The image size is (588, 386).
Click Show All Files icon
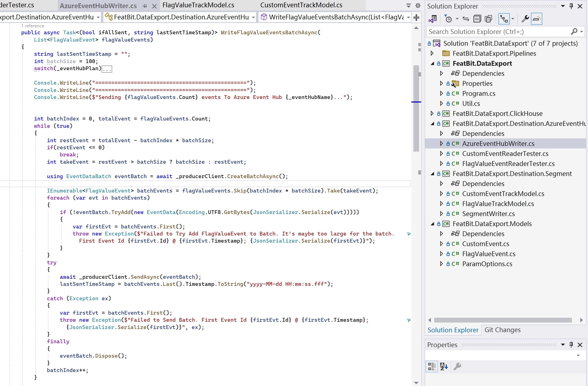click(x=488, y=19)
